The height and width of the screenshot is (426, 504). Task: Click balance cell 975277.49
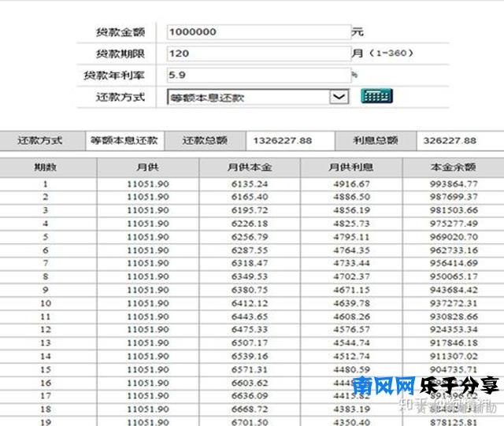click(454, 224)
